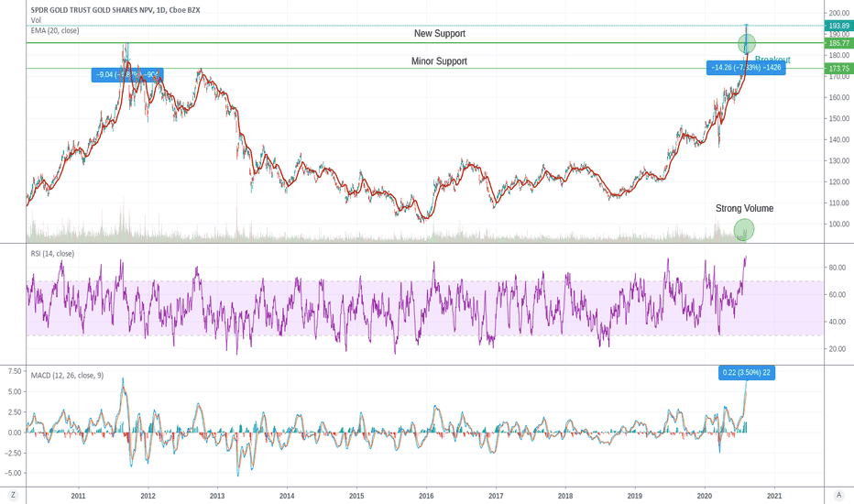
Task: Click the A auto-scale button at bottom right
Action: click(838, 495)
